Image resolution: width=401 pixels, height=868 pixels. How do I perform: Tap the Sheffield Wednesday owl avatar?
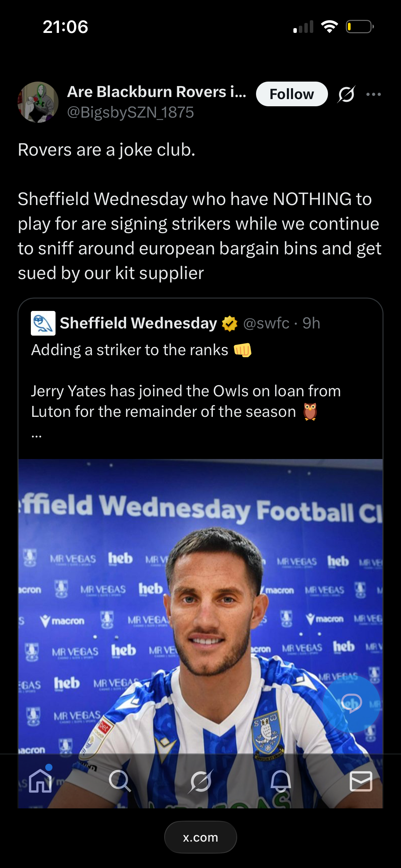click(43, 323)
